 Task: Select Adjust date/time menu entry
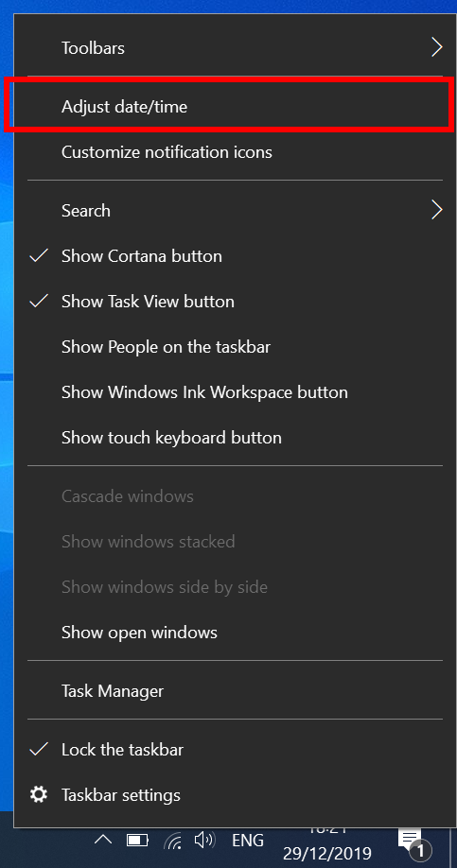[x=235, y=107]
